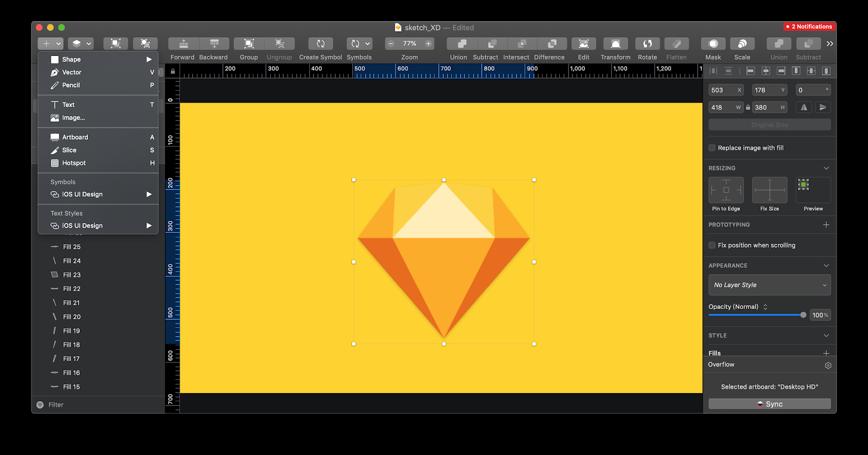The width and height of the screenshot is (868, 455).
Task: Click the Ungroup toolbar icon
Action: pyautogui.click(x=279, y=43)
